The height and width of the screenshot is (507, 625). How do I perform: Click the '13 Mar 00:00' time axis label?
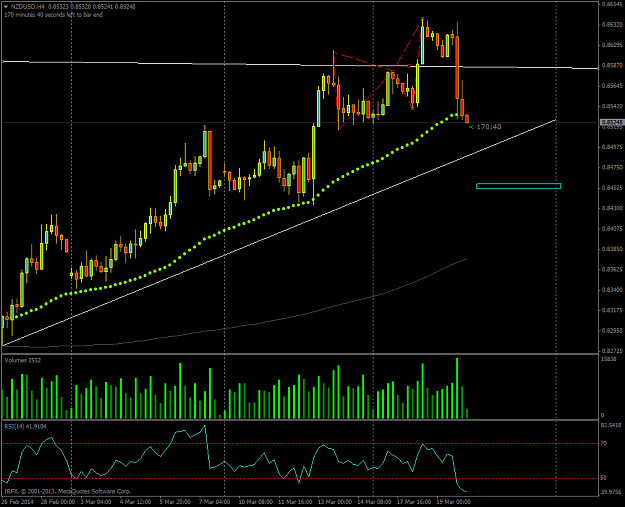click(x=334, y=502)
